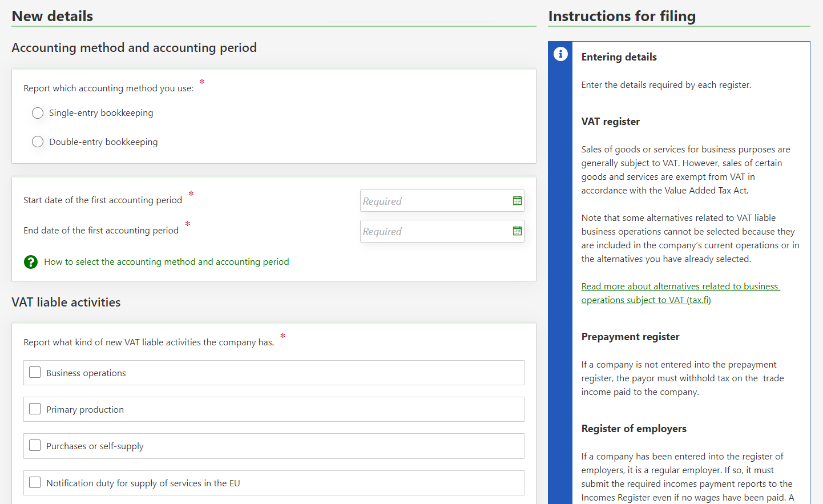The width and height of the screenshot is (823, 504).
Task: Check the Business operations checkbox
Action: [x=35, y=373]
